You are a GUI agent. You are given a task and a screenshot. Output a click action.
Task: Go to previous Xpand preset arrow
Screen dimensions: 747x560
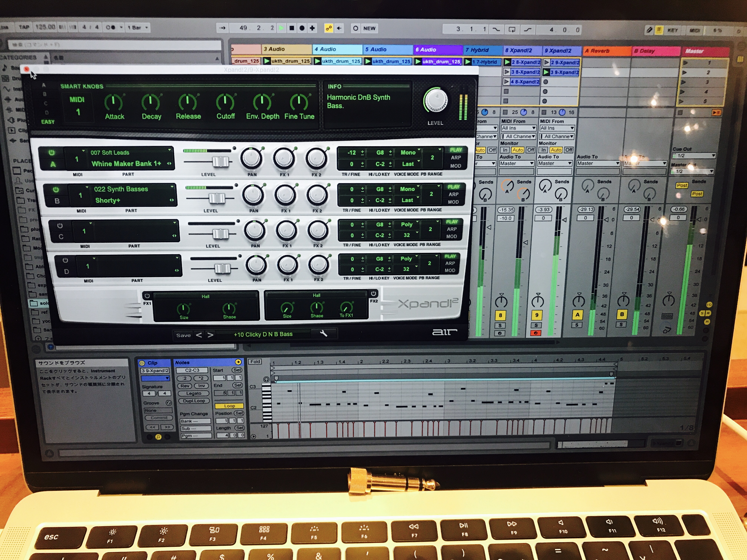pos(199,335)
